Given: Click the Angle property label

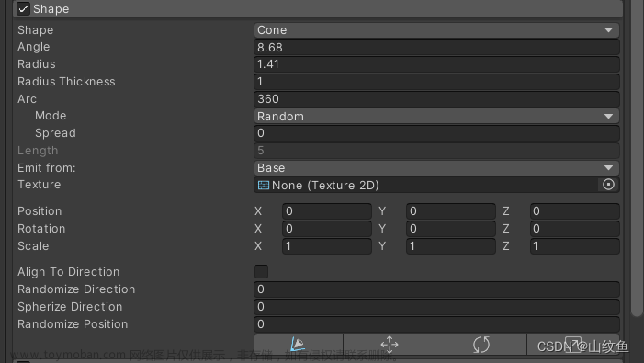Looking at the screenshot, I should [34, 47].
